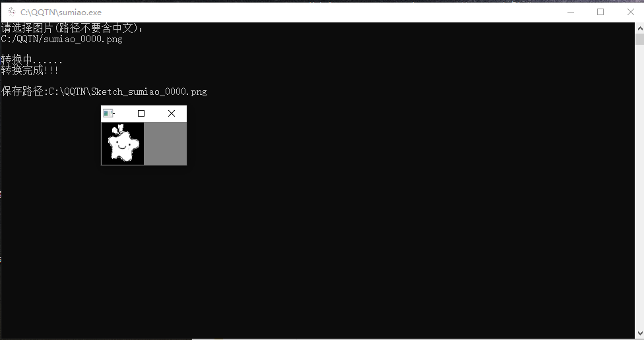Click the 转换完成 message line
Screen dimensions: 644x340
[30, 71]
